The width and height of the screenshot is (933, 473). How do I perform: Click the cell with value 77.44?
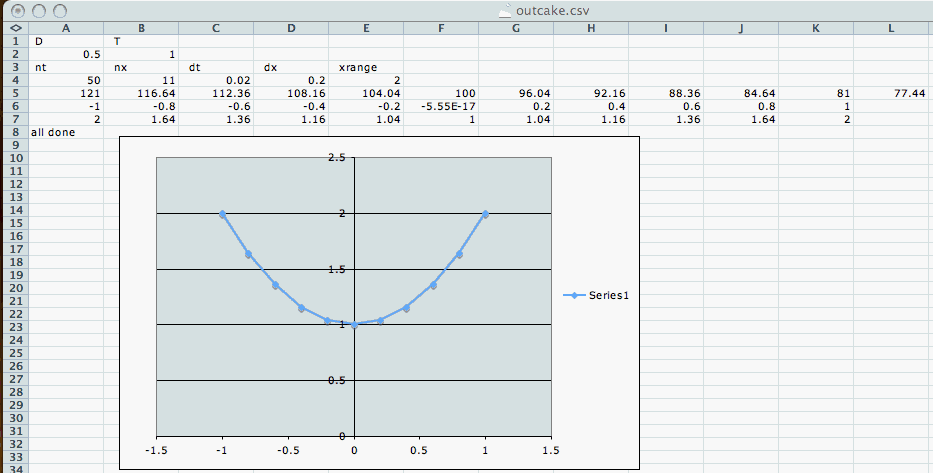890,93
